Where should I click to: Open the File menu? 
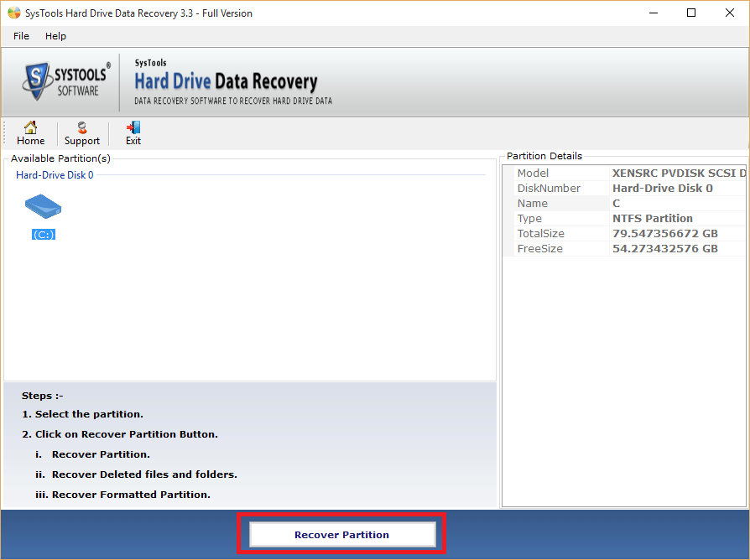pyautogui.click(x=21, y=36)
